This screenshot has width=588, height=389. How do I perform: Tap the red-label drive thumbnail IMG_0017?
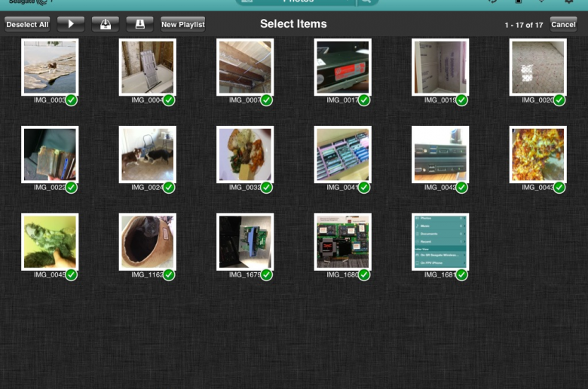[343, 67]
